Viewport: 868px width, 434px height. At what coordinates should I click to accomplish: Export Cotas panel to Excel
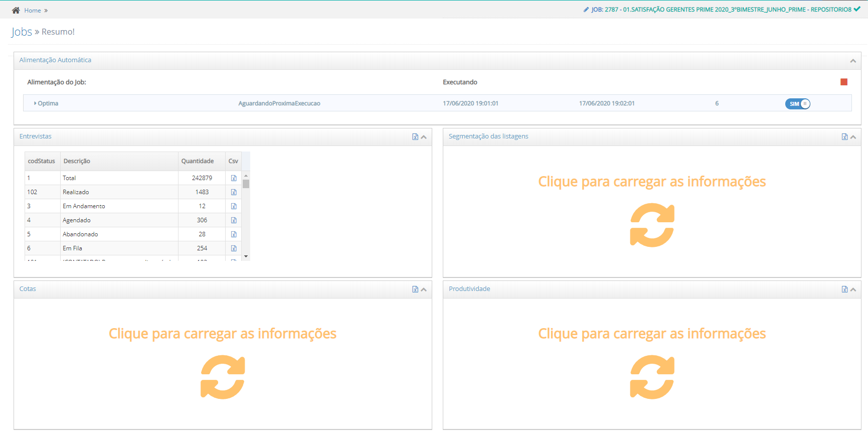click(x=415, y=290)
